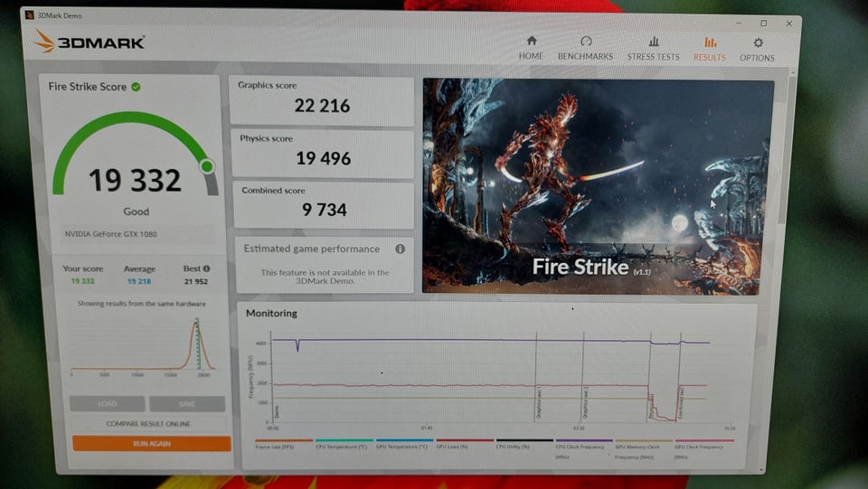Image resolution: width=868 pixels, height=489 pixels.
Task: Click the 3DMark Demo title bar icon
Action: tap(29, 15)
